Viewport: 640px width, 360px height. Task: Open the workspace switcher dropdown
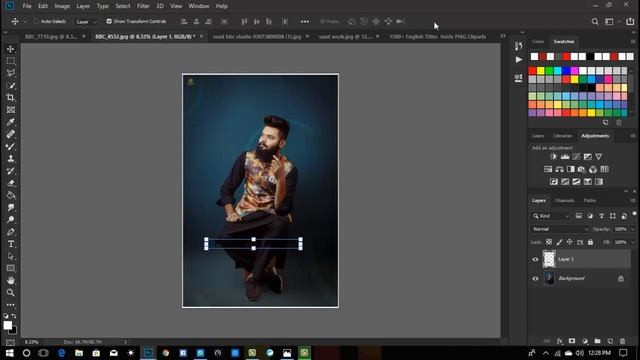(612, 22)
